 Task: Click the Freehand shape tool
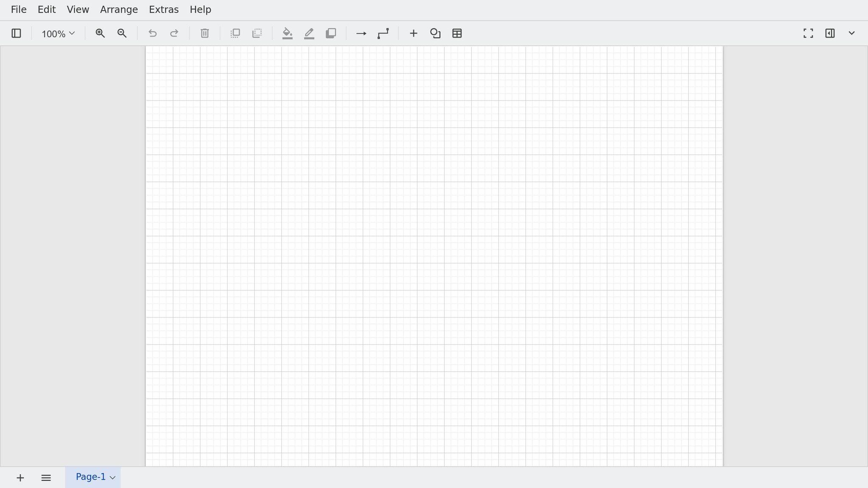point(435,33)
